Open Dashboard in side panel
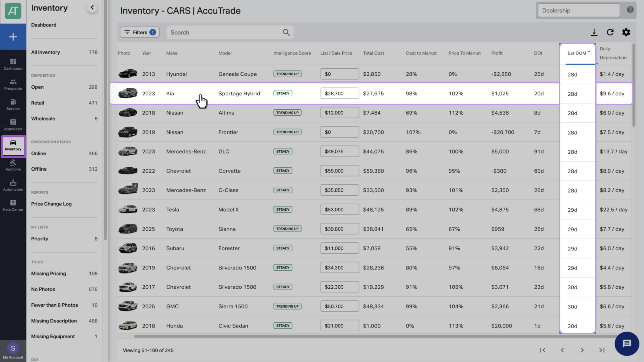The height and width of the screenshot is (362, 644). coord(44,25)
